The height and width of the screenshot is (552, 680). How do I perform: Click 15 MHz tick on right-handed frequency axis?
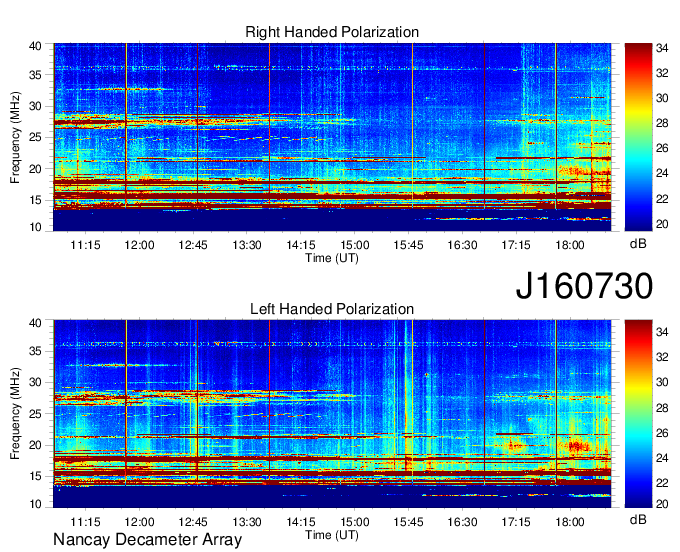coord(35,200)
